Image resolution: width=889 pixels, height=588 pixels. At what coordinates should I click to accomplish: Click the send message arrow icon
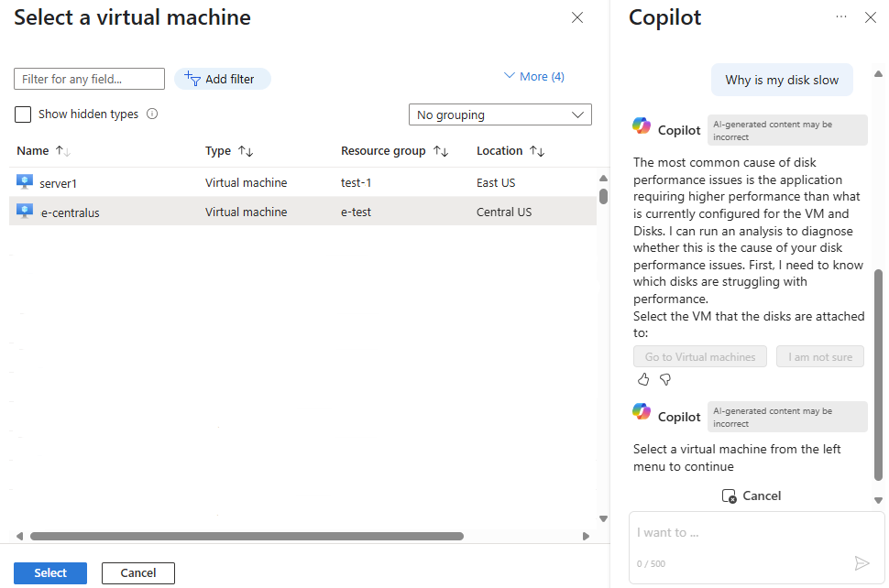[862, 563]
